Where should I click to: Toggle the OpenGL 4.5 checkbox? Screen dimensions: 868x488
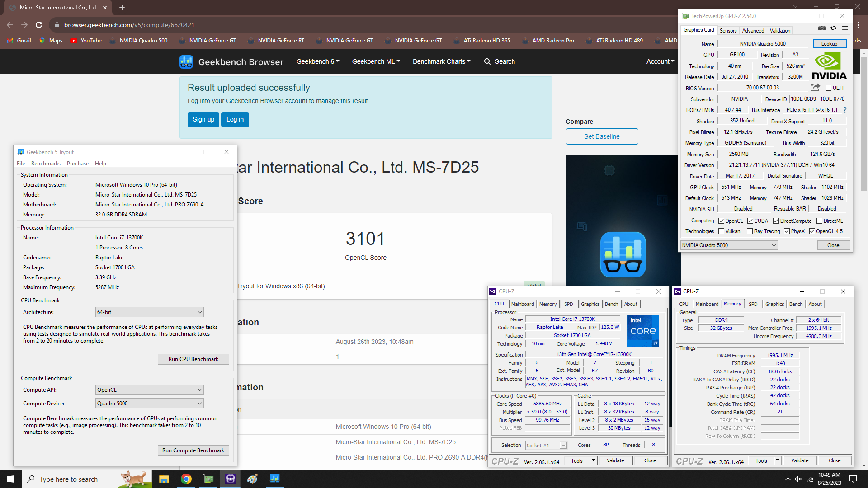pyautogui.click(x=812, y=231)
